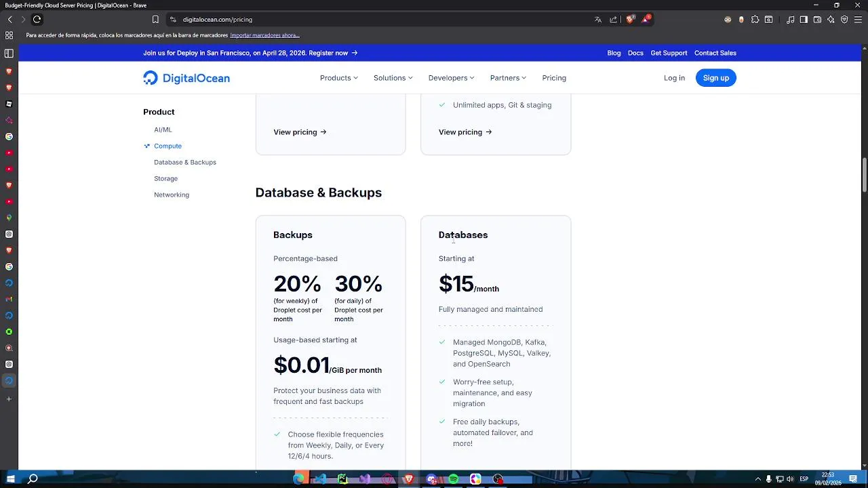Open the taskbar search magnifier
868x488 pixels.
32,479
